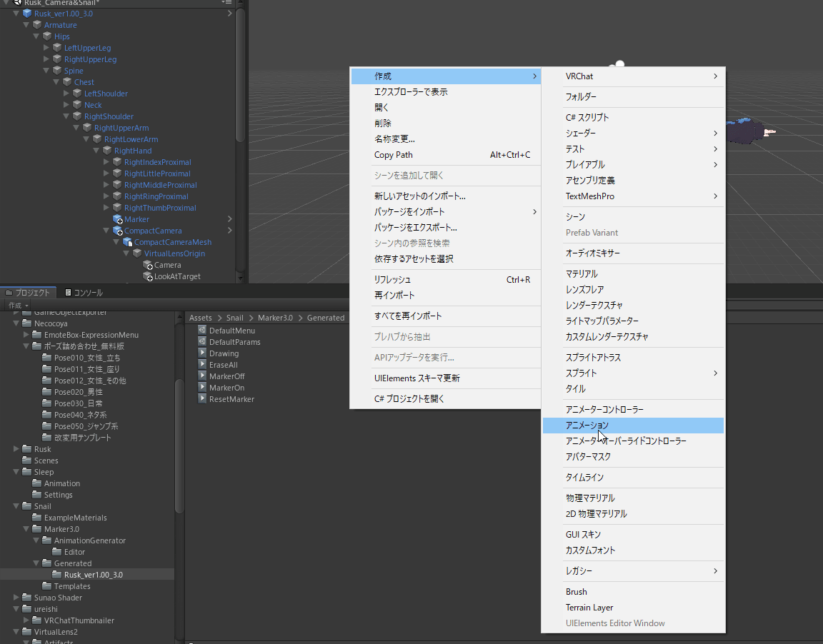Image resolution: width=823 pixels, height=644 pixels.
Task: Click the Sunao Shader folder icon
Action: click(27, 598)
